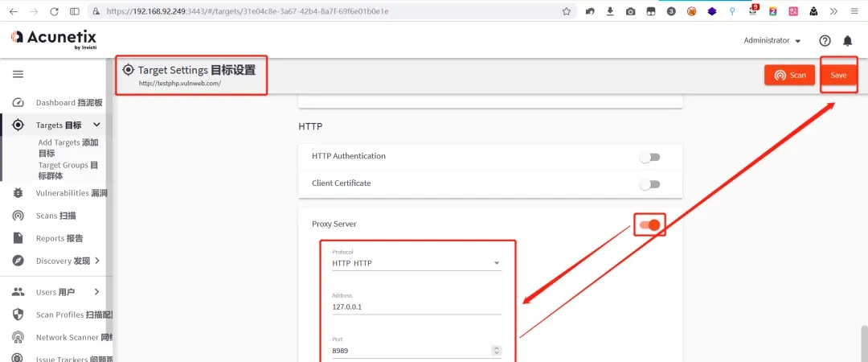Show more extensions chevron

pyautogui.click(x=833, y=11)
